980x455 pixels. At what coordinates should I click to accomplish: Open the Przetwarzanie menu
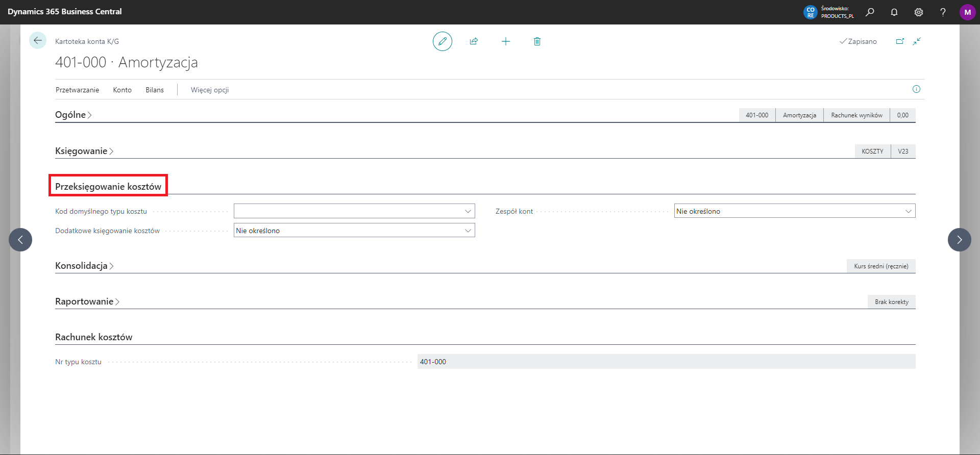click(x=77, y=90)
